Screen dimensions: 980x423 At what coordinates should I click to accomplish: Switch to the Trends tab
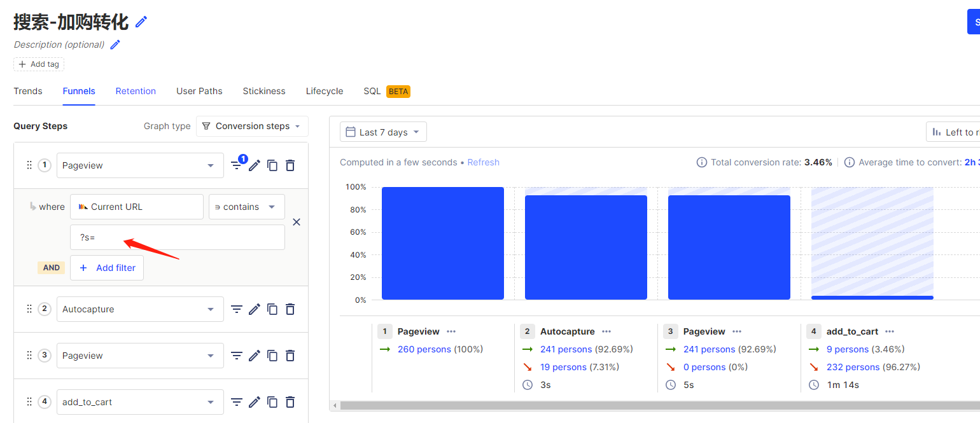tap(28, 91)
